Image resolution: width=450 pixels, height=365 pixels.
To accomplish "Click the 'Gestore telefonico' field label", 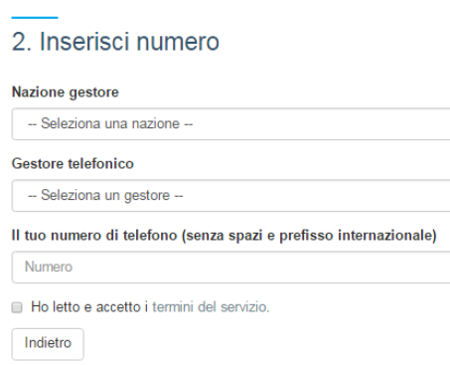I will [x=73, y=164].
